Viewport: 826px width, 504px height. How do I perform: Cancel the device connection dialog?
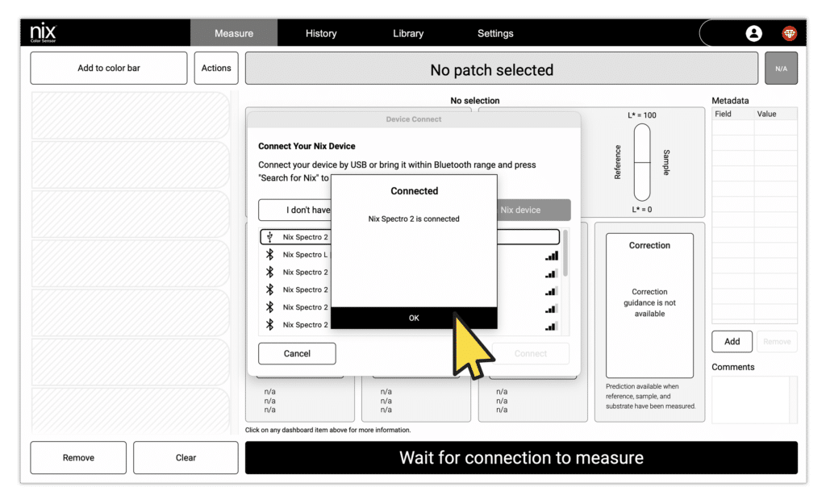(x=297, y=353)
